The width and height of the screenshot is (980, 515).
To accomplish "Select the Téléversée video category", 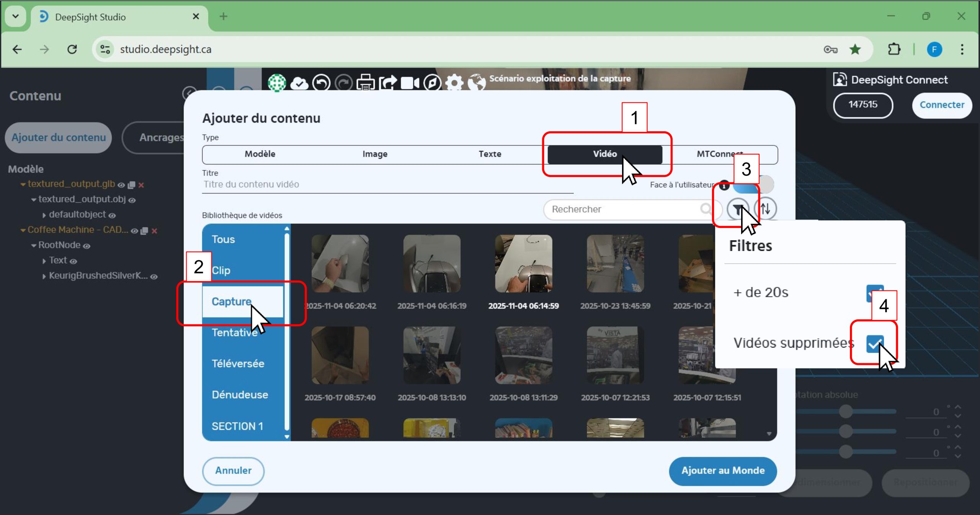I will (x=238, y=363).
